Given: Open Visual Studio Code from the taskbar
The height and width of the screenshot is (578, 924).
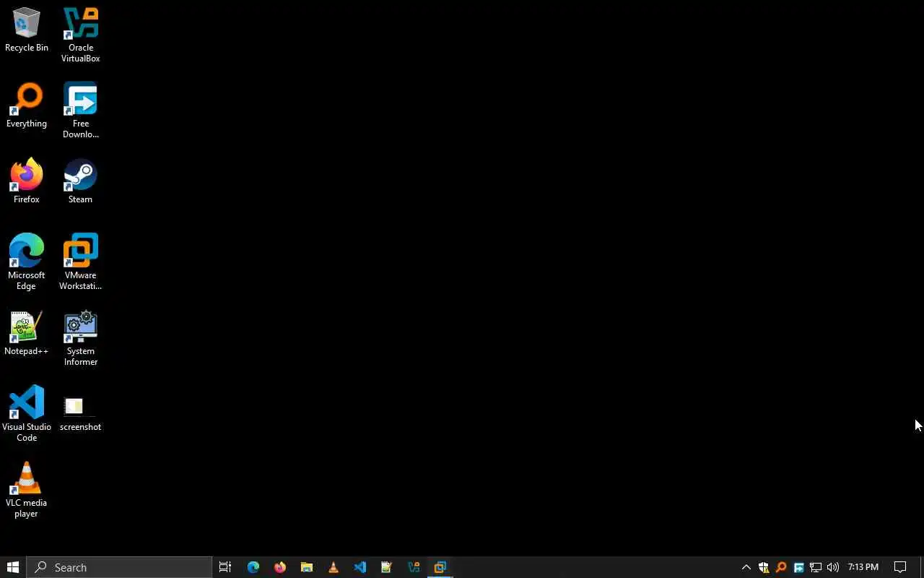Looking at the screenshot, I should (360, 567).
